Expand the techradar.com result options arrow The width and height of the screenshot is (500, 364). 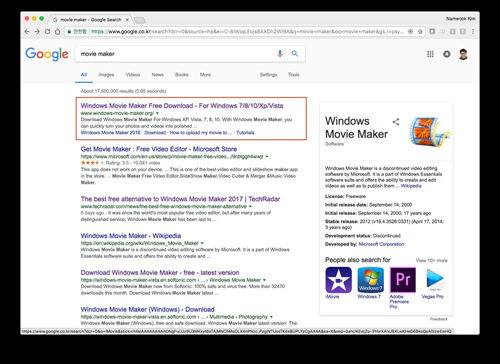250,206
